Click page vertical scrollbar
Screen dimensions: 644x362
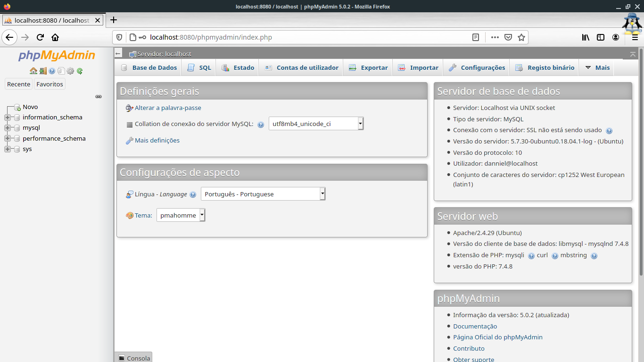[x=641, y=161]
